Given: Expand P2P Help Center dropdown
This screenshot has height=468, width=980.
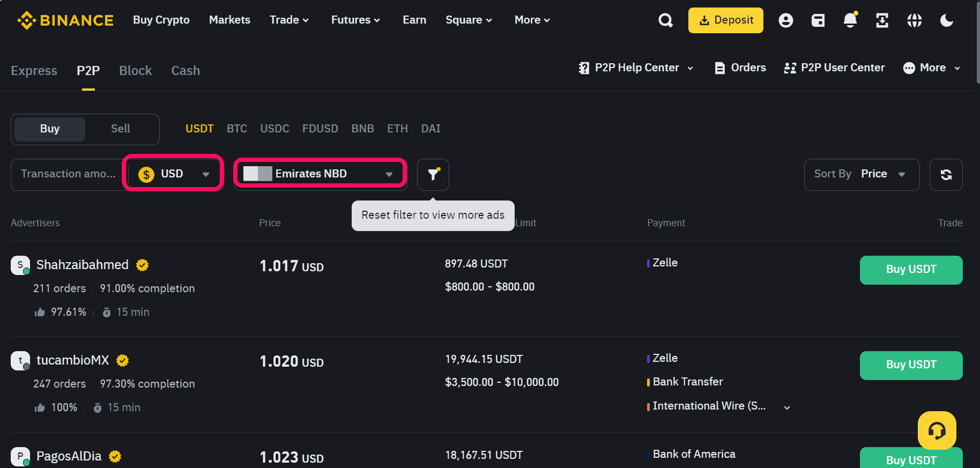Looking at the screenshot, I should (691, 68).
